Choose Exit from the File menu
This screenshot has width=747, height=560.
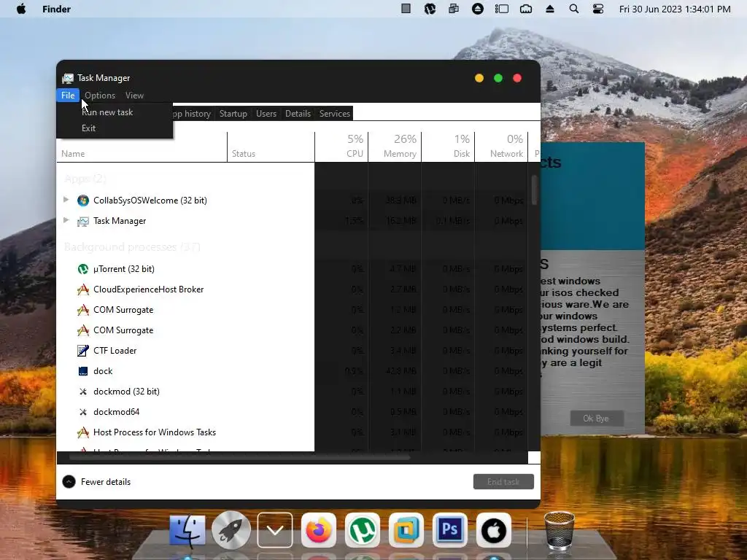(x=115, y=128)
